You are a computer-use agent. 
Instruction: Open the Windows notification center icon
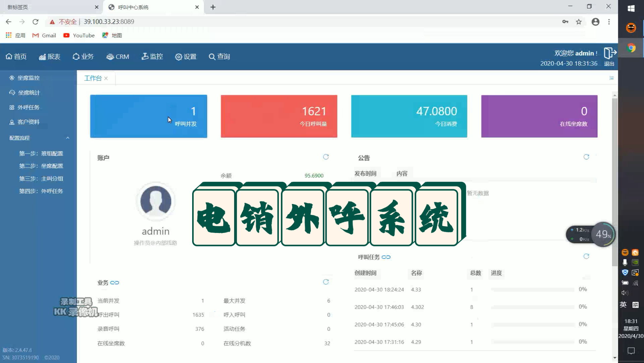631,351
